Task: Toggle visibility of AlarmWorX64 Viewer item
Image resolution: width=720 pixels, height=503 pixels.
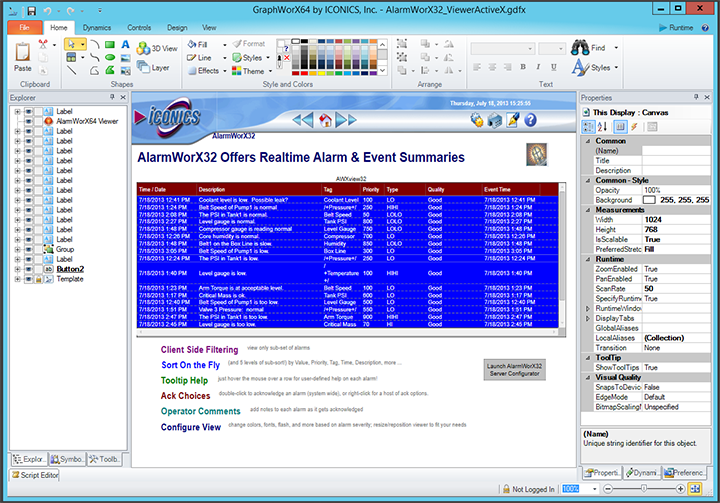Action: [x=29, y=120]
